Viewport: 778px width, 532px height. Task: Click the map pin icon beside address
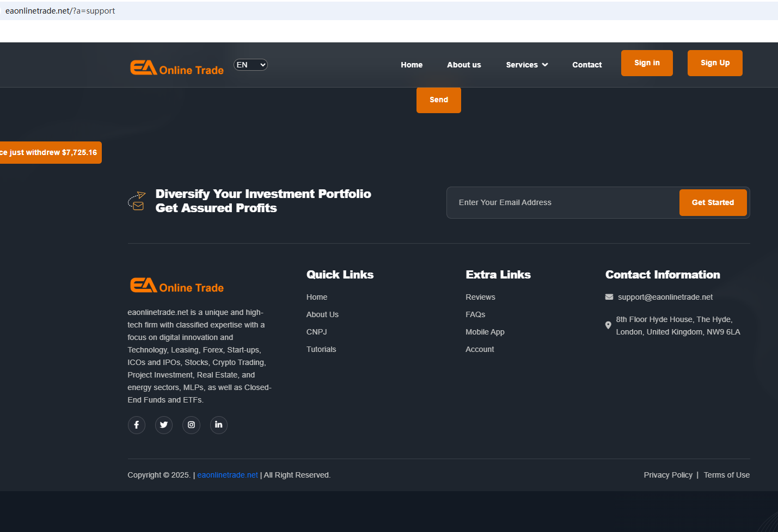(608, 325)
